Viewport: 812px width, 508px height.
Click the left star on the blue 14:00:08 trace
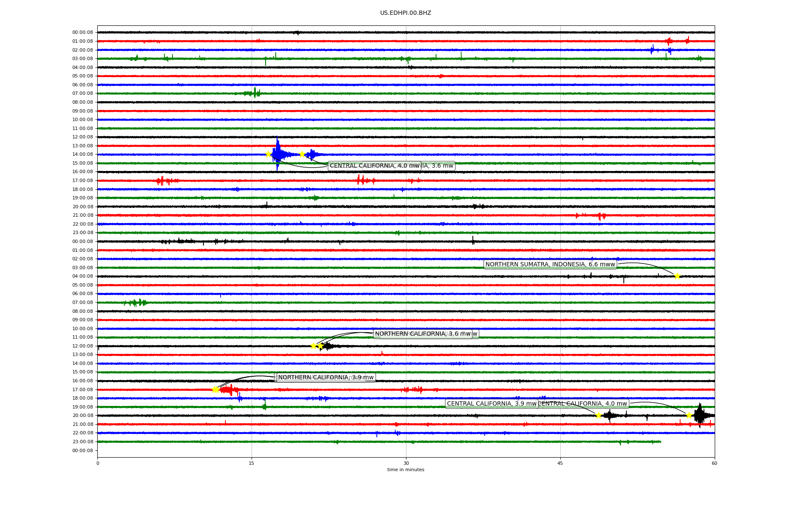coord(268,154)
